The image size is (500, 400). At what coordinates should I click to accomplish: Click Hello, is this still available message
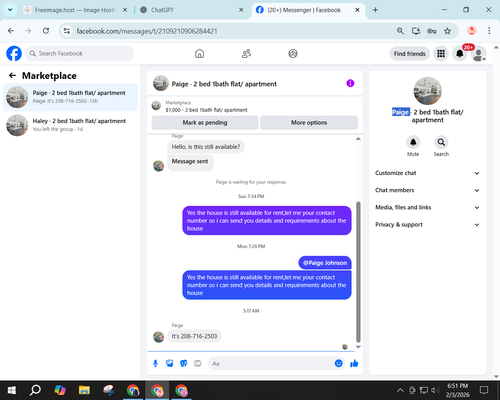point(206,147)
